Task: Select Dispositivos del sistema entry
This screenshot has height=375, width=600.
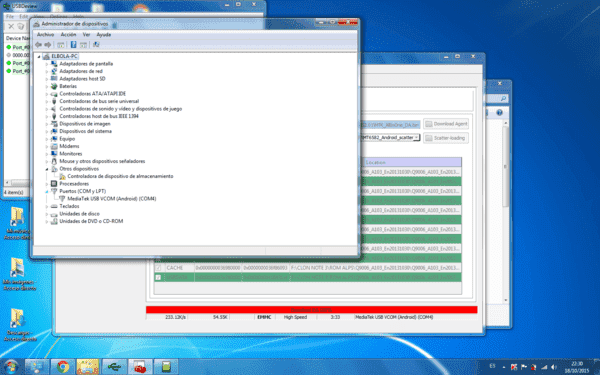Action: point(85,131)
